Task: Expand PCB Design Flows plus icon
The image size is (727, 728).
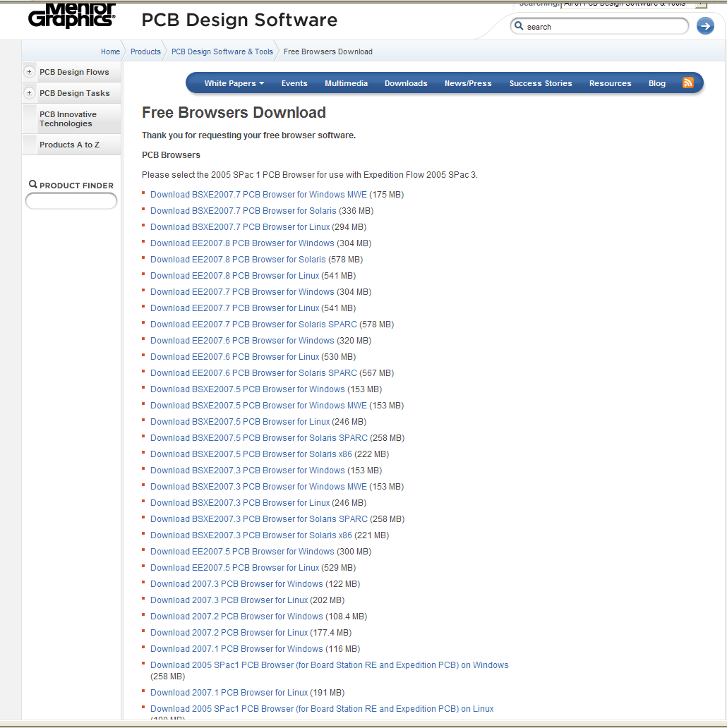Action: (29, 71)
